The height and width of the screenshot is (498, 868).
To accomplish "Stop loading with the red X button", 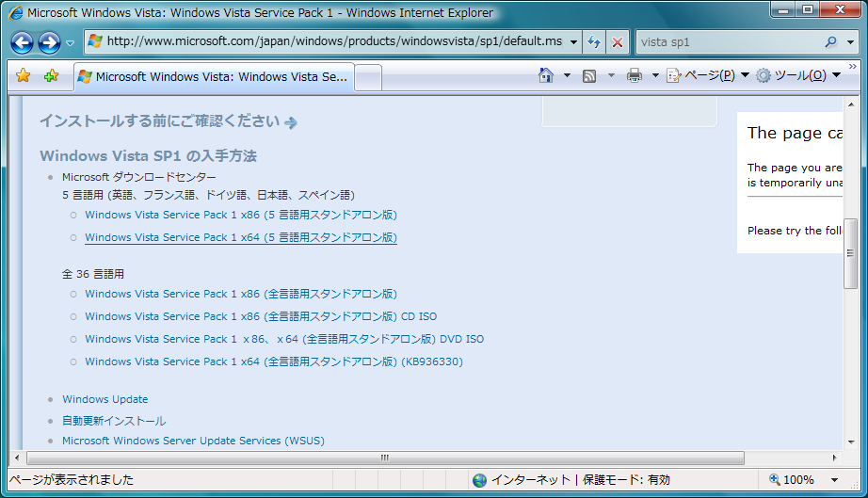I will (x=618, y=42).
